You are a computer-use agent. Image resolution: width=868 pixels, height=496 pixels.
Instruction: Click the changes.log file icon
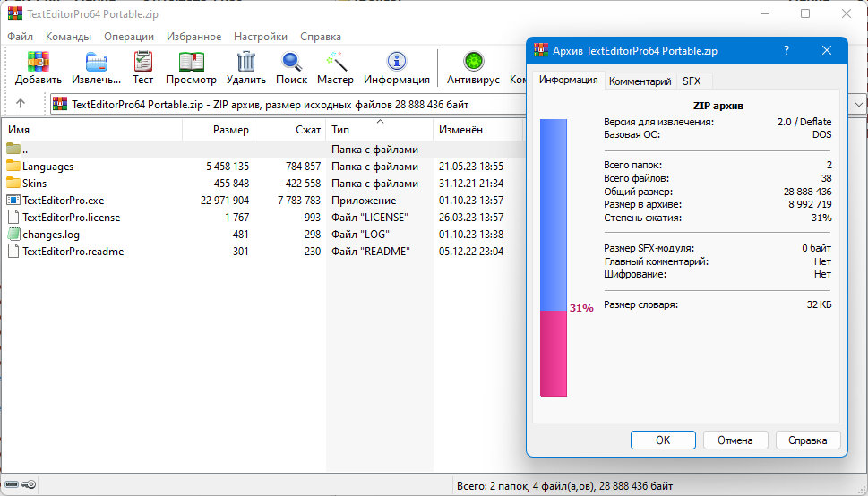pyautogui.click(x=13, y=235)
